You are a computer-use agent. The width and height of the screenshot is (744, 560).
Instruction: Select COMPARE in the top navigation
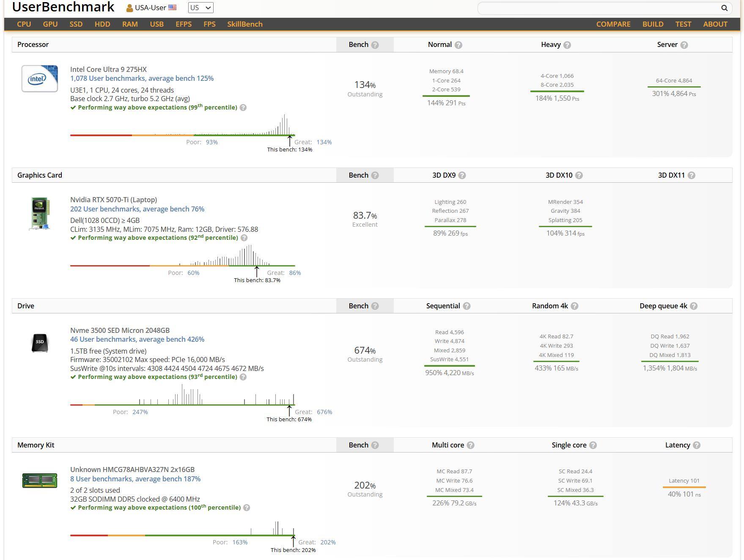(x=613, y=24)
